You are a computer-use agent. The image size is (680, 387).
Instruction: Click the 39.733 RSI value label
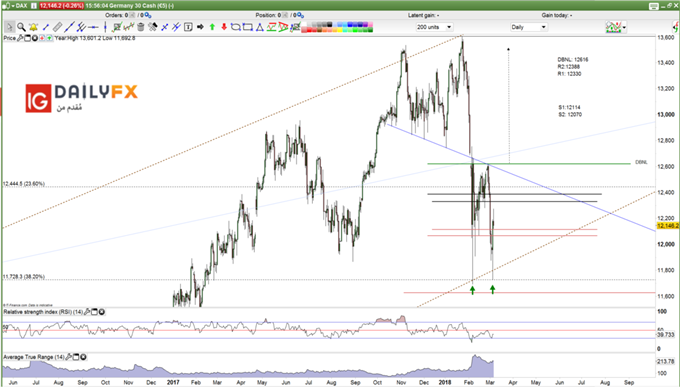click(x=666, y=335)
